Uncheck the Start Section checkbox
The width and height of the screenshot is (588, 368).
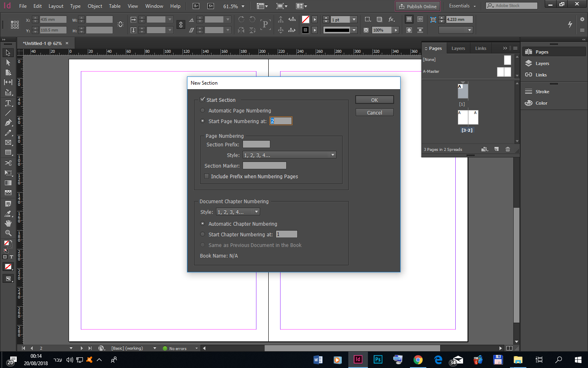[203, 99]
